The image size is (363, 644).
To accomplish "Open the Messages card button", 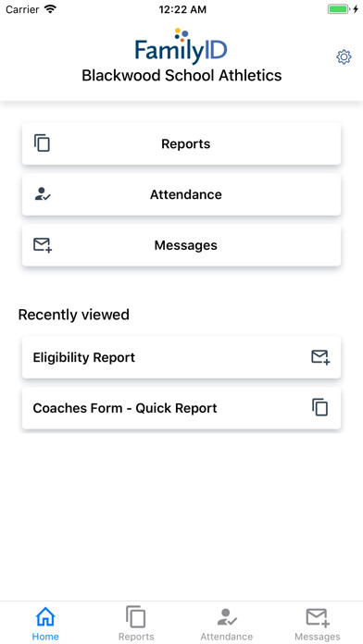I will pyautogui.click(x=181, y=245).
